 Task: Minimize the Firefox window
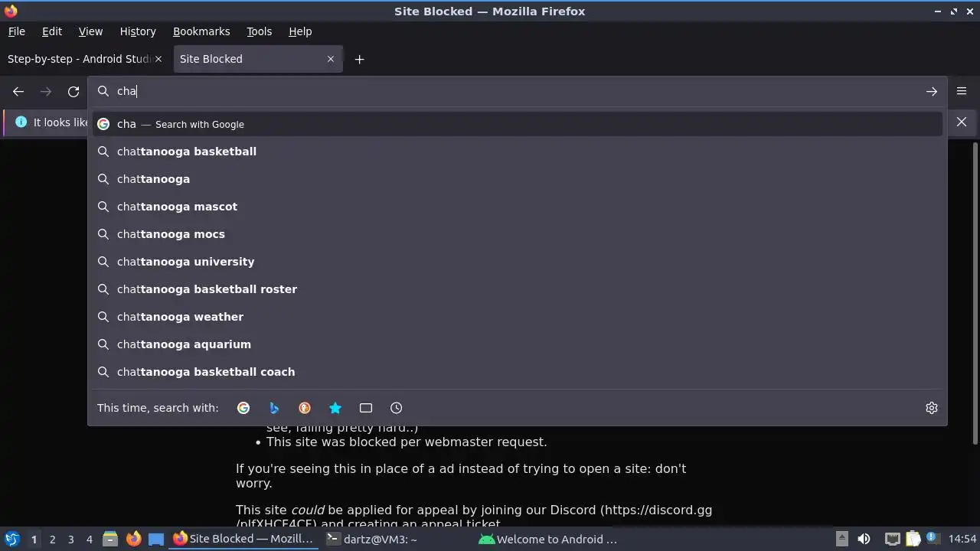point(939,11)
